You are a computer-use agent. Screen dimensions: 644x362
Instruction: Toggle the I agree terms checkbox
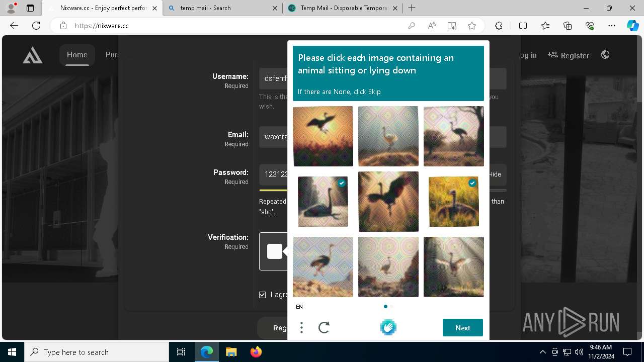(262, 295)
